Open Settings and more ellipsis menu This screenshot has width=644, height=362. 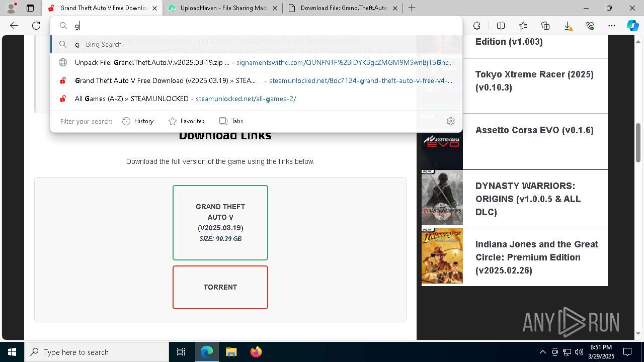tap(612, 26)
